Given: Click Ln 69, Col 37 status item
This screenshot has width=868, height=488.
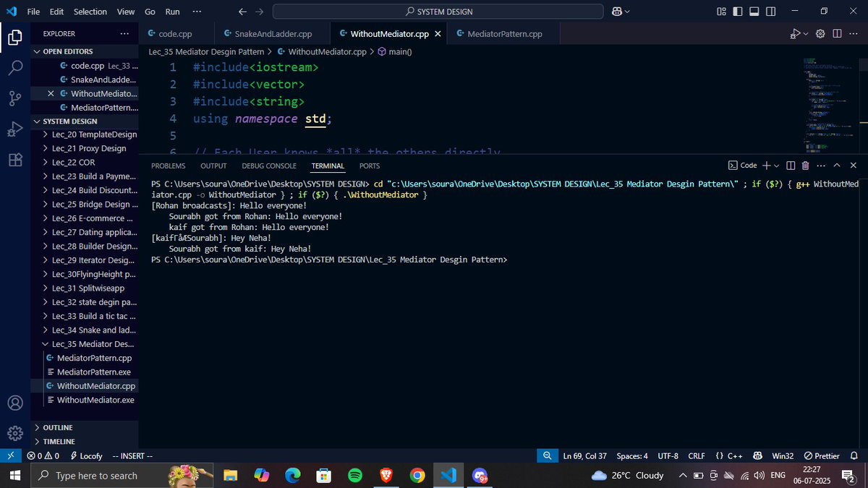Looking at the screenshot, I should click(x=584, y=456).
